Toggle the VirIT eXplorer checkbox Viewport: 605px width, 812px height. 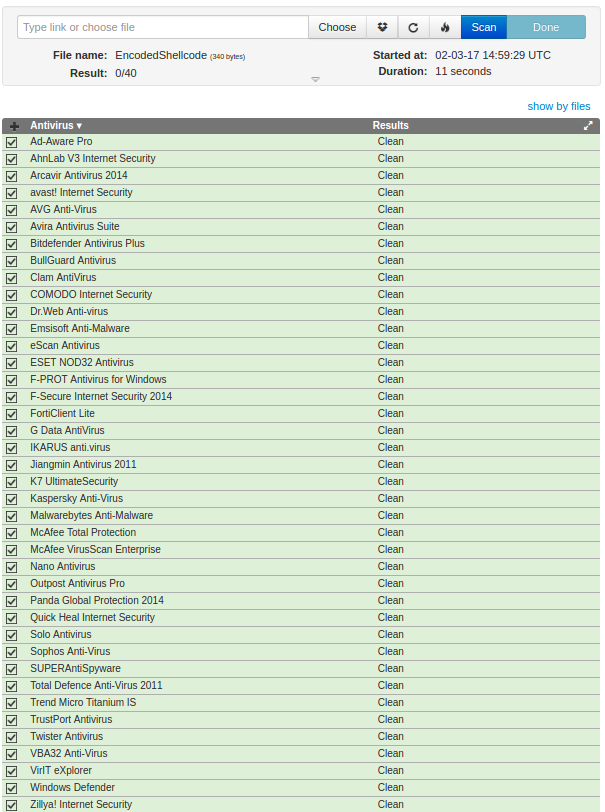pyautogui.click(x=12, y=772)
